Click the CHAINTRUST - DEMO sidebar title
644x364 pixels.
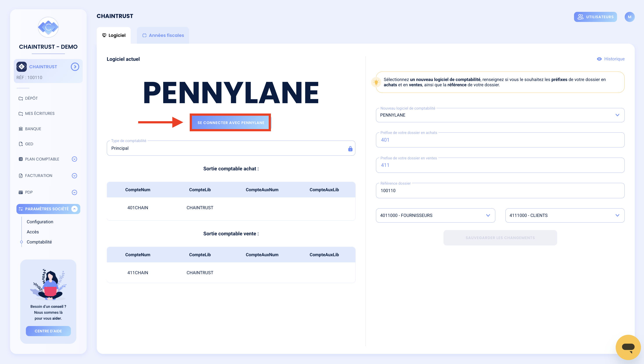[48, 47]
